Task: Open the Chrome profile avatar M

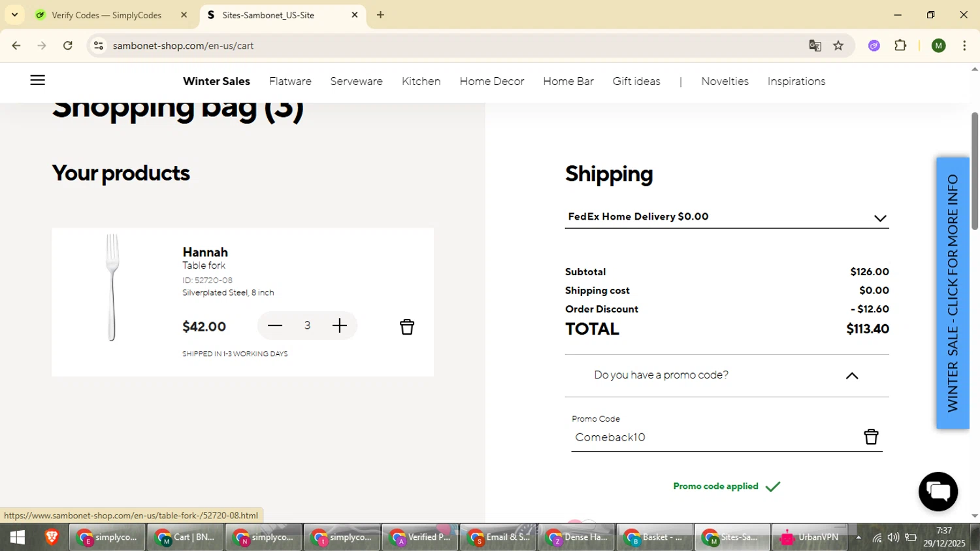Action: pyautogui.click(x=939, y=46)
